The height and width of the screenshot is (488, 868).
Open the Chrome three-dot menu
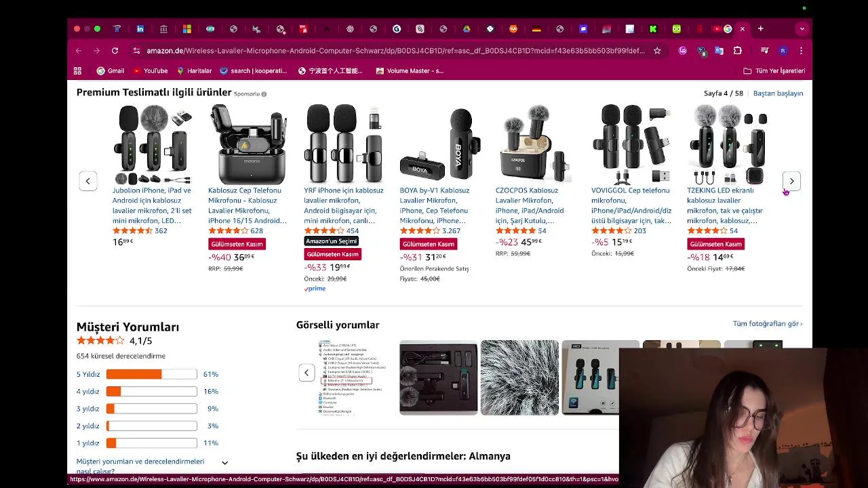point(801,51)
